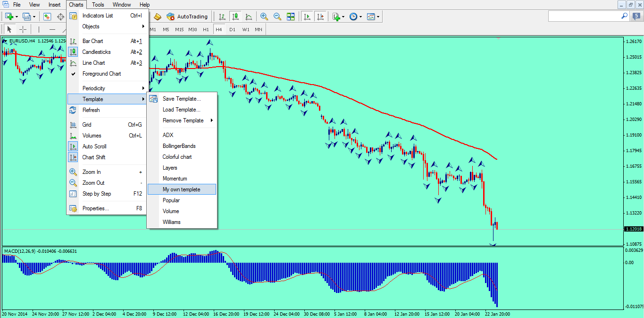Click the Zoom In magnifier icon
644x318 pixels.
coord(264,16)
